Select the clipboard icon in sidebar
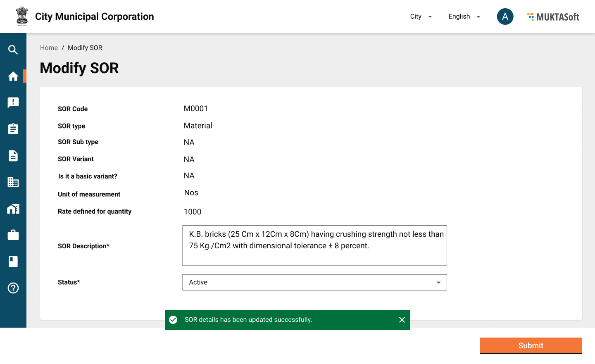595x364 pixels. pos(13,129)
